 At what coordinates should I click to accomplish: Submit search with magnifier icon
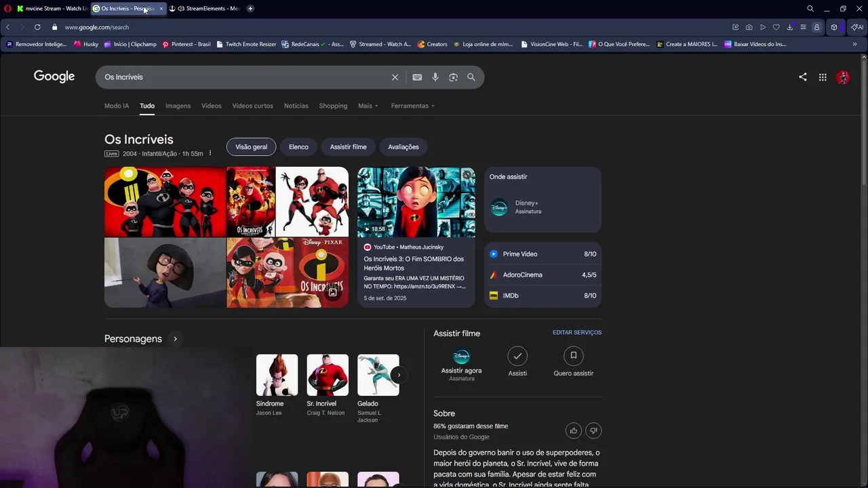(x=471, y=77)
